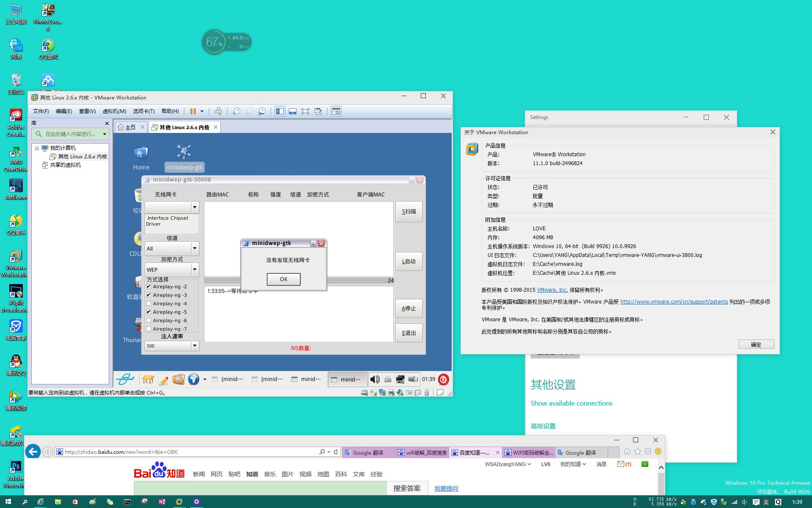Expand the 无线网卡 wireless card dropdown

tap(195, 207)
